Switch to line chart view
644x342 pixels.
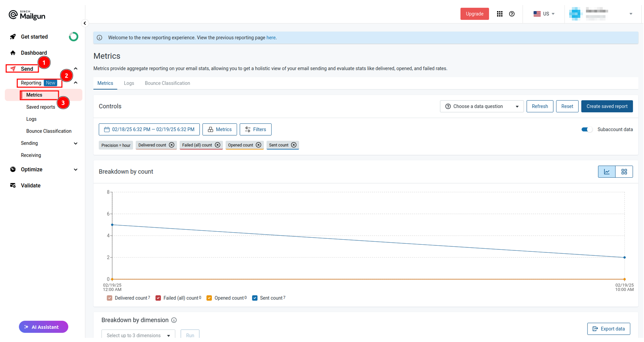coord(607,172)
